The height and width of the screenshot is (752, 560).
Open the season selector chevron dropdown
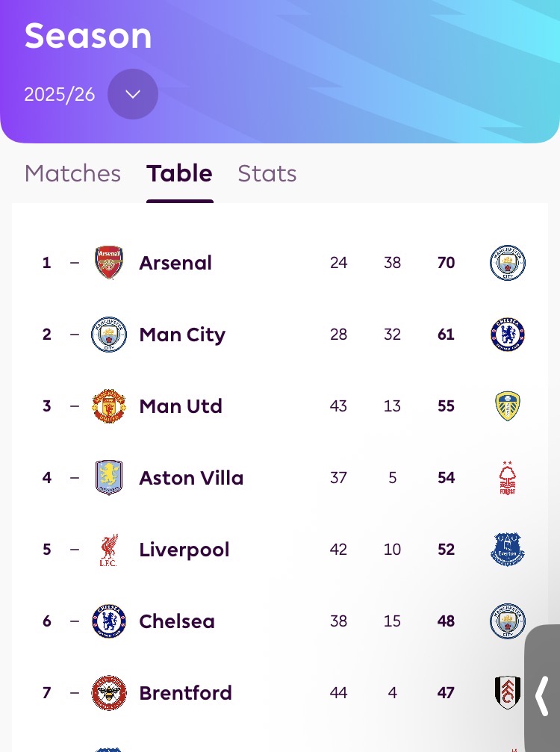133,94
